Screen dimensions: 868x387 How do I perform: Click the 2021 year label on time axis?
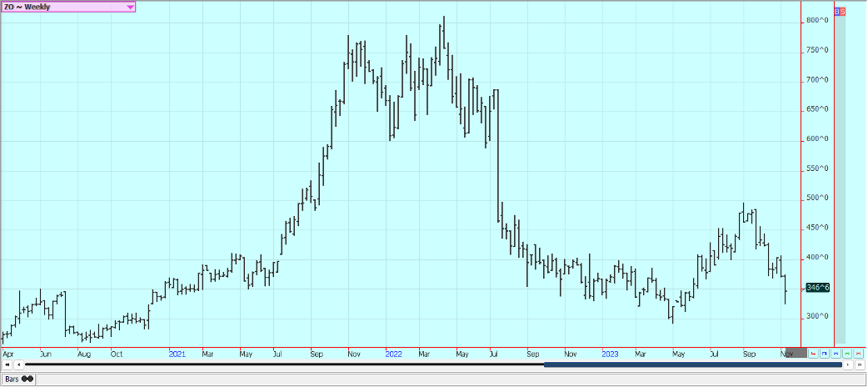click(x=177, y=353)
